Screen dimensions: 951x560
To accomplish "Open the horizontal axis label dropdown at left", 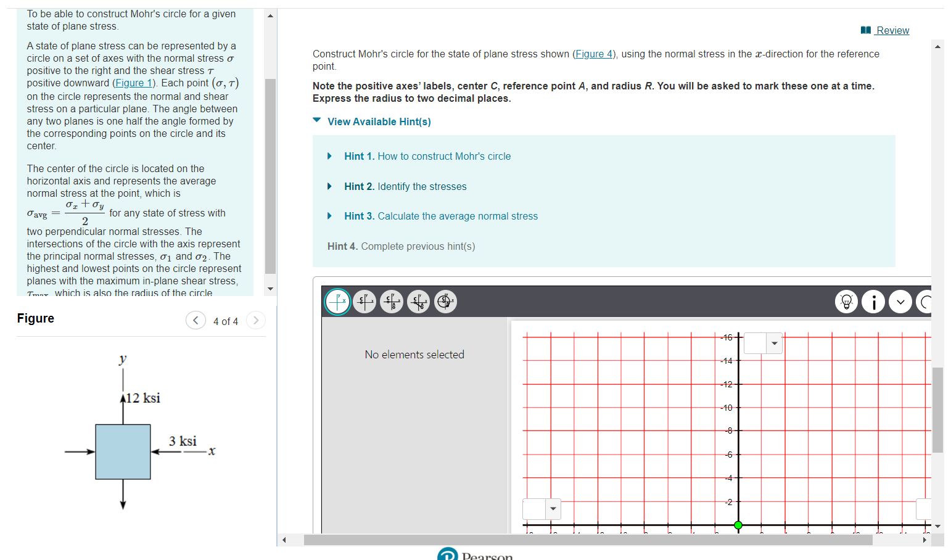I will 541,509.
